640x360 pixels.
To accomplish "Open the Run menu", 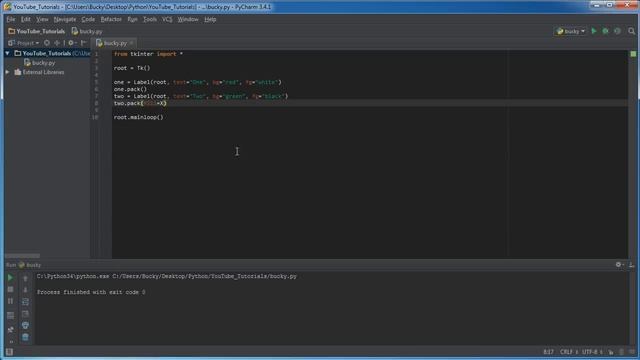I will (132, 19).
